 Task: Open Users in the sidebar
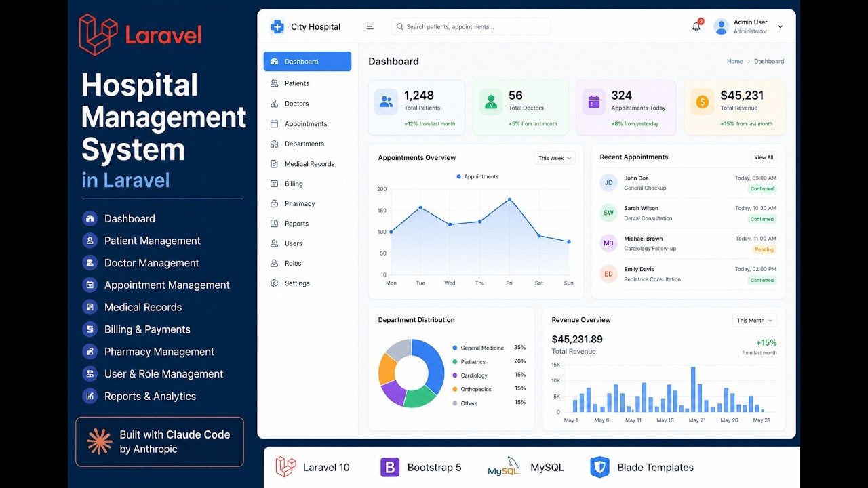tap(307, 243)
